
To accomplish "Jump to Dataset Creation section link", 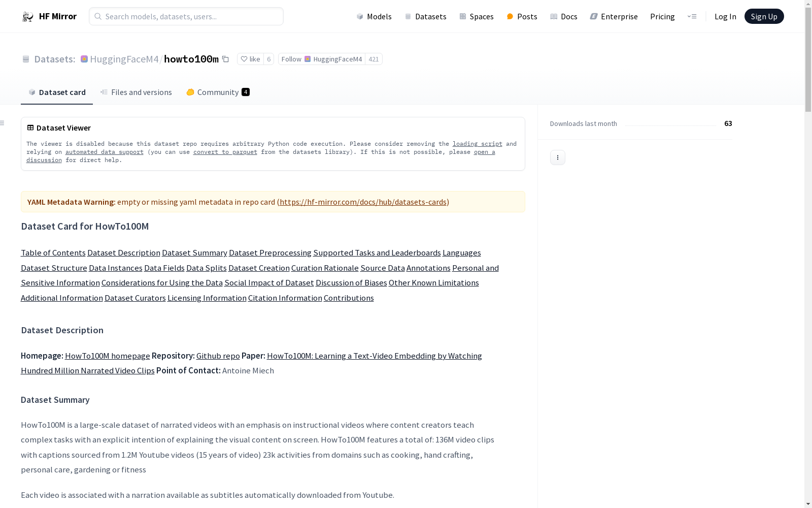I will pos(259,268).
